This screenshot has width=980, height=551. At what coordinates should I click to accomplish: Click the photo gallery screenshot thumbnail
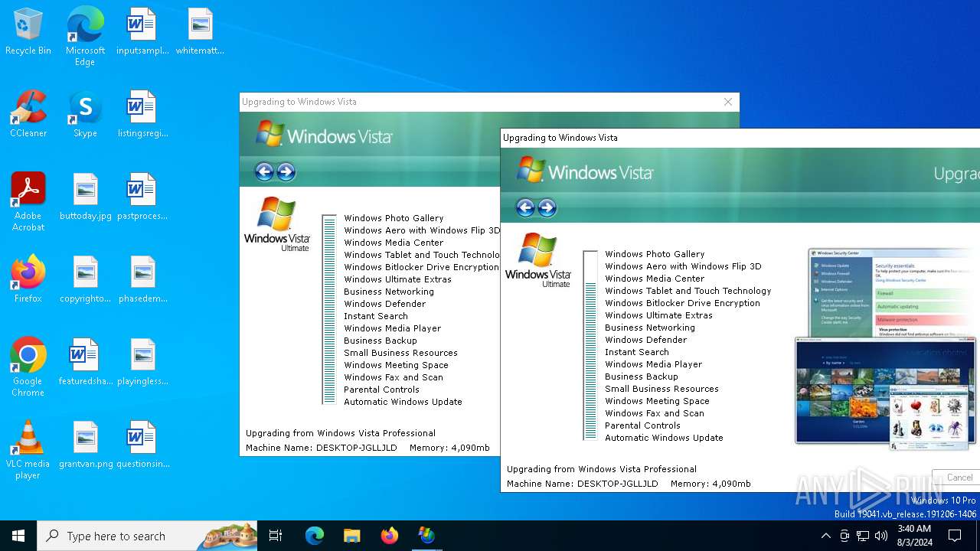point(887,393)
